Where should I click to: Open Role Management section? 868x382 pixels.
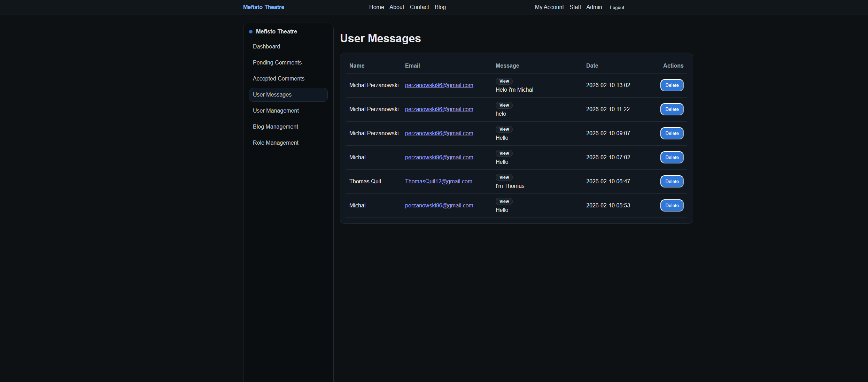pyautogui.click(x=275, y=143)
